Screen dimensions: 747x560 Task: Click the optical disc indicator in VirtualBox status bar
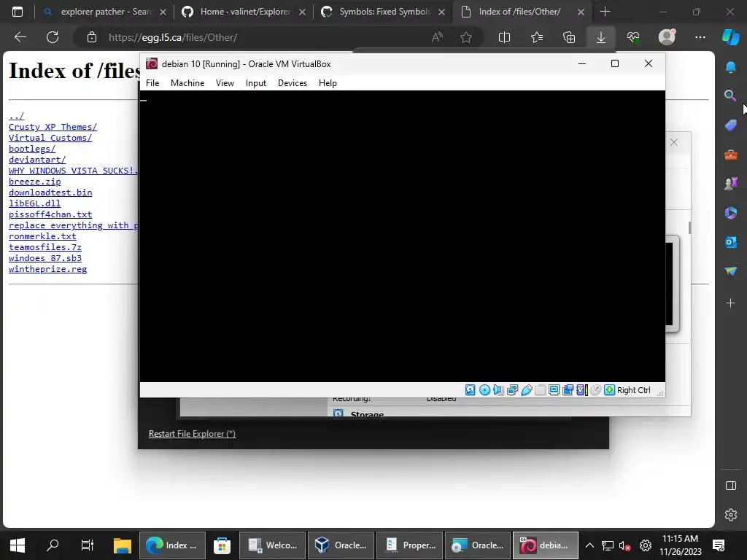pyautogui.click(x=484, y=390)
